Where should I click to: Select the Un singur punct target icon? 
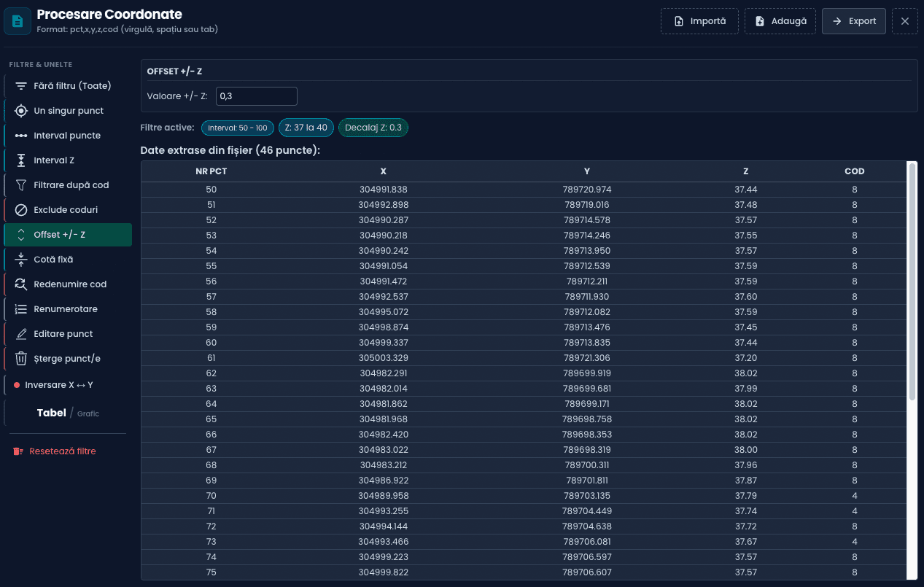tap(21, 111)
